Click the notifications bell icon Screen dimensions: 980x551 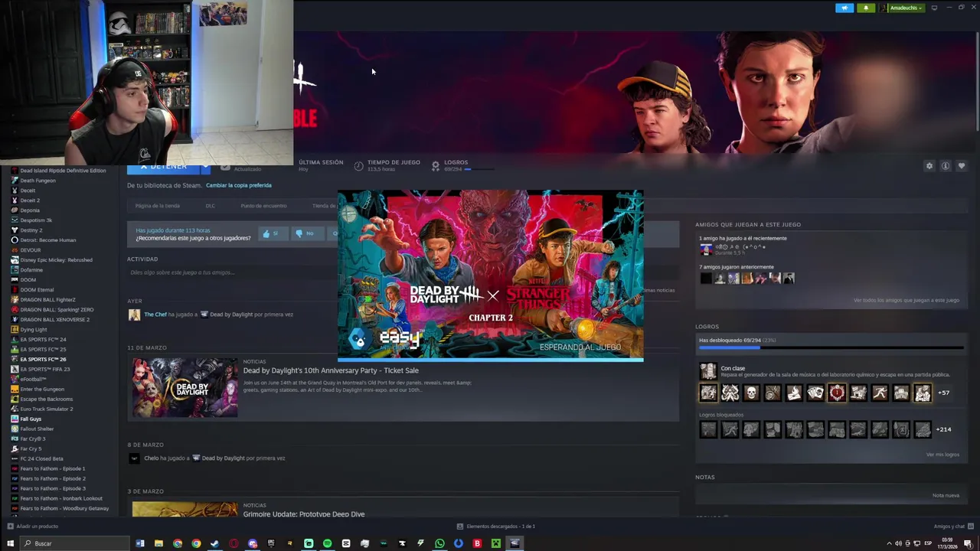(866, 8)
